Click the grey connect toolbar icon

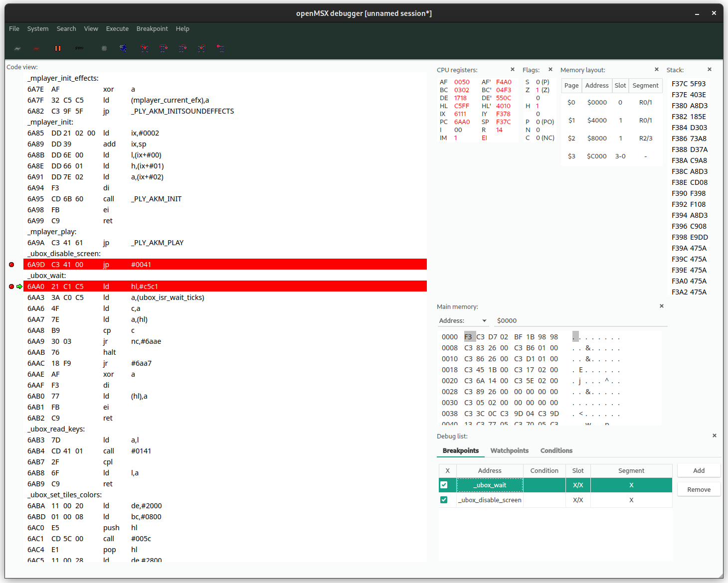click(17, 48)
